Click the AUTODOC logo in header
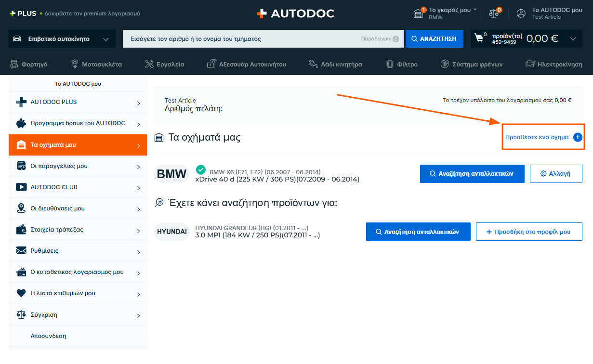Viewport: 593px width, 364px height. click(295, 13)
